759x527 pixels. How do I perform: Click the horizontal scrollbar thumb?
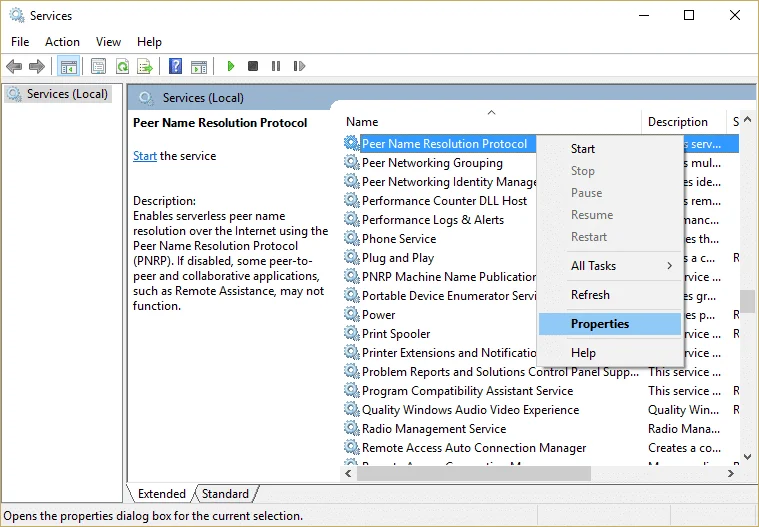(x=474, y=473)
